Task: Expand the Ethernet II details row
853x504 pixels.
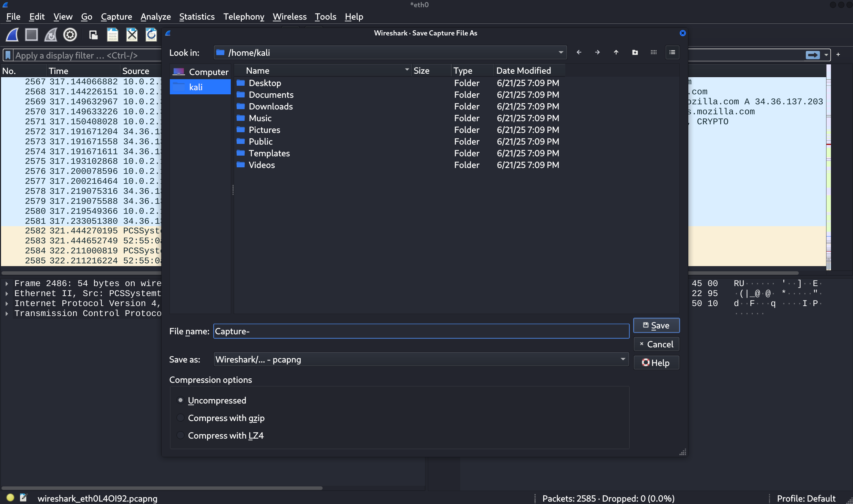Action: click(7, 293)
